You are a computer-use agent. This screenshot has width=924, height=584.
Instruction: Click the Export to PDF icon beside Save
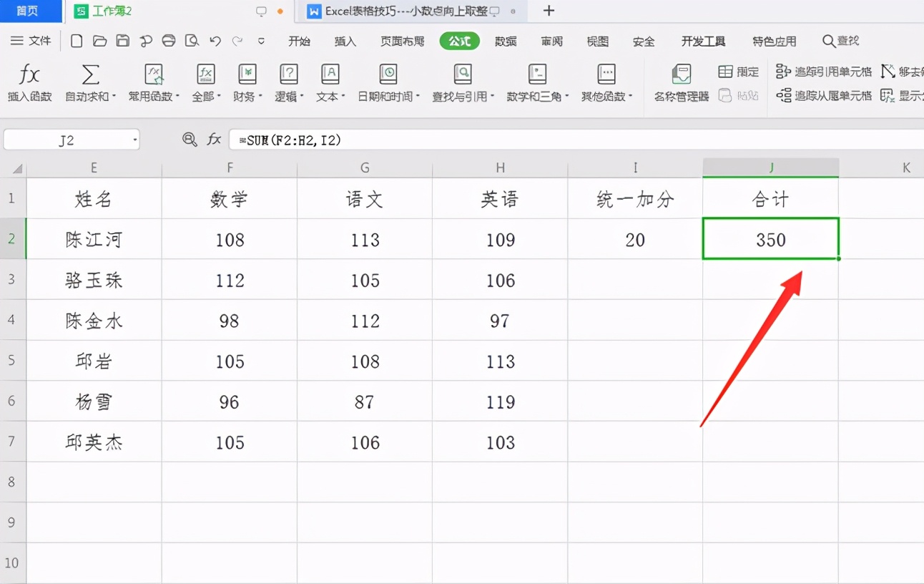[x=146, y=41]
